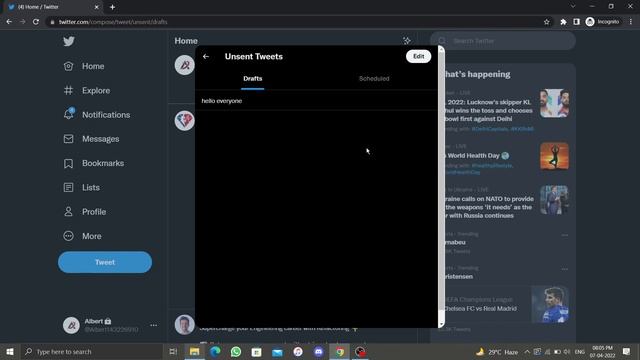Open the Windows notification center
The height and width of the screenshot is (360, 640).
(627, 351)
